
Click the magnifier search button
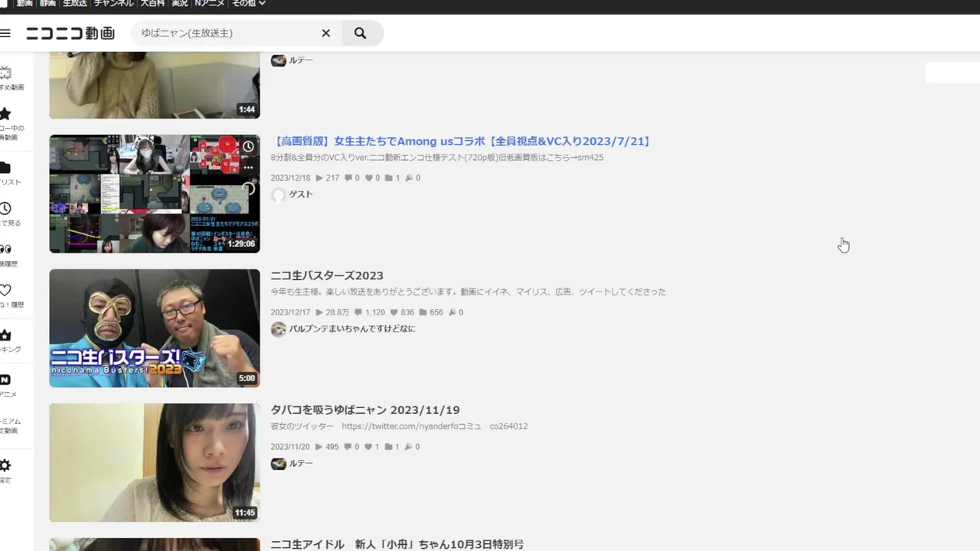click(361, 33)
